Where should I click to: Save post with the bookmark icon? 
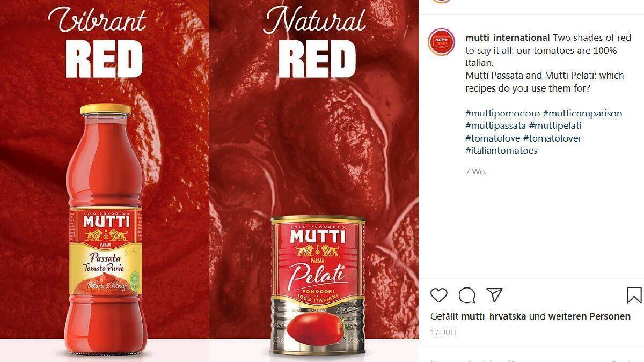tap(634, 295)
